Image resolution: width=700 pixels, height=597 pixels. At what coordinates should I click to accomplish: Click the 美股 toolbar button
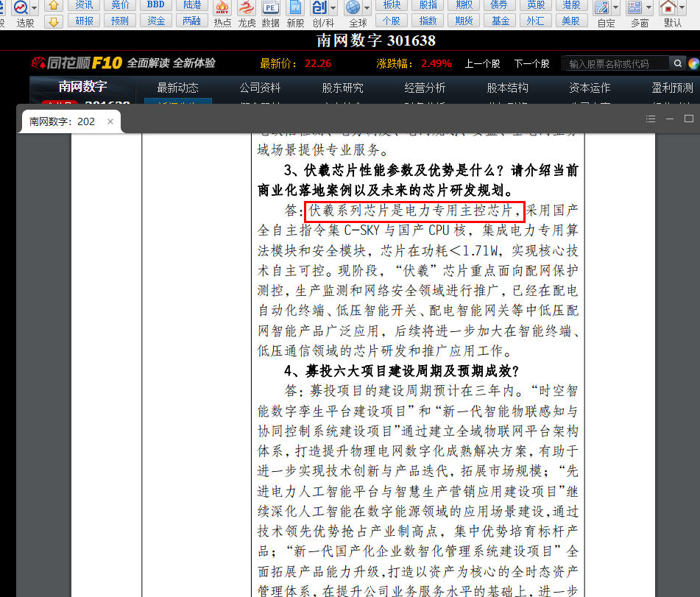[x=571, y=21]
